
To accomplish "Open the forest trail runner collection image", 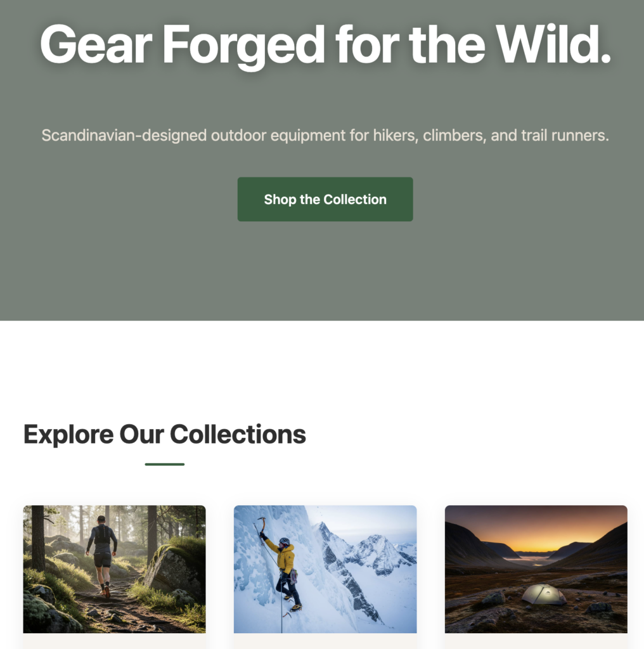I will tap(114, 569).
